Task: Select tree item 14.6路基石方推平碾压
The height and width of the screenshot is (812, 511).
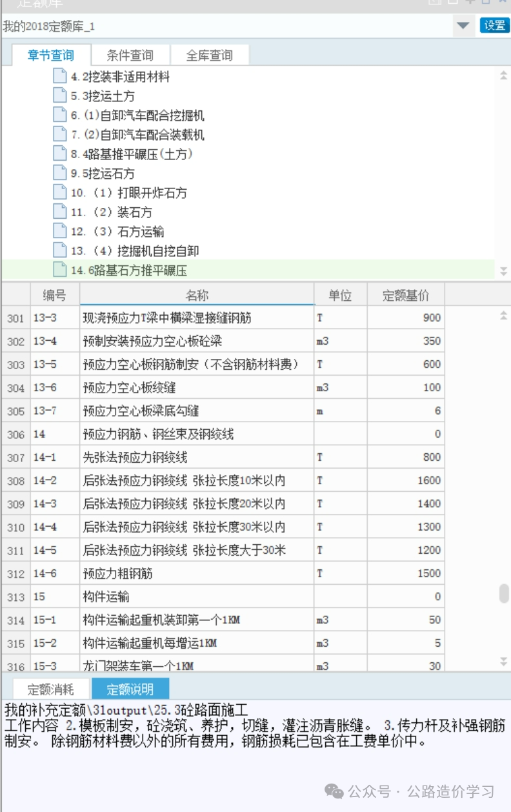Action: [x=129, y=270]
